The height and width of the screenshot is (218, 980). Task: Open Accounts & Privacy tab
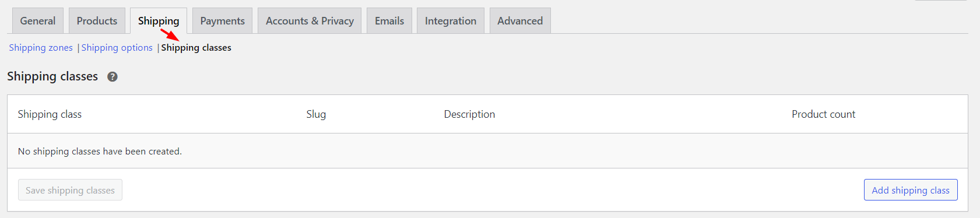[310, 21]
